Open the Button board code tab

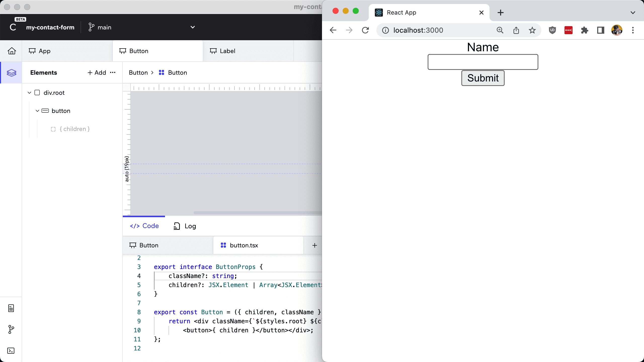coord(168,245)
